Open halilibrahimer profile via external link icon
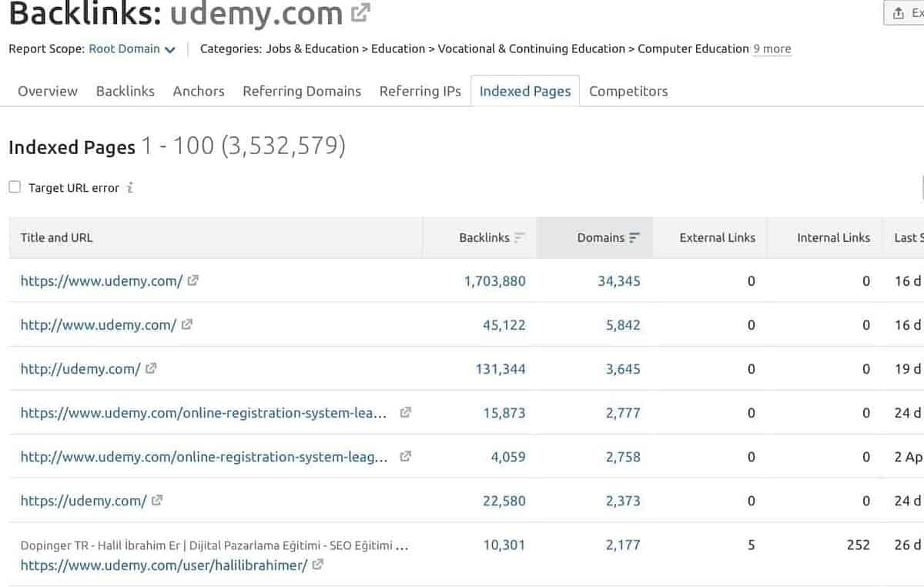This screenshot has width=924, height=587. [x=317, y=565]
